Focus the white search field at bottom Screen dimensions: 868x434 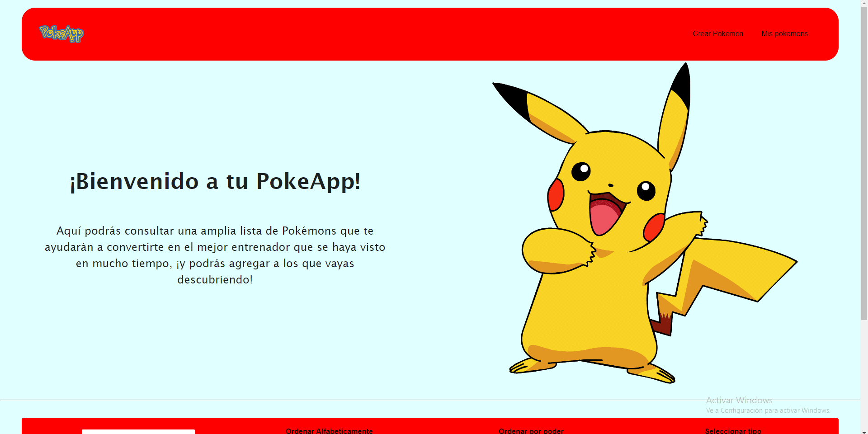(138, 431)
